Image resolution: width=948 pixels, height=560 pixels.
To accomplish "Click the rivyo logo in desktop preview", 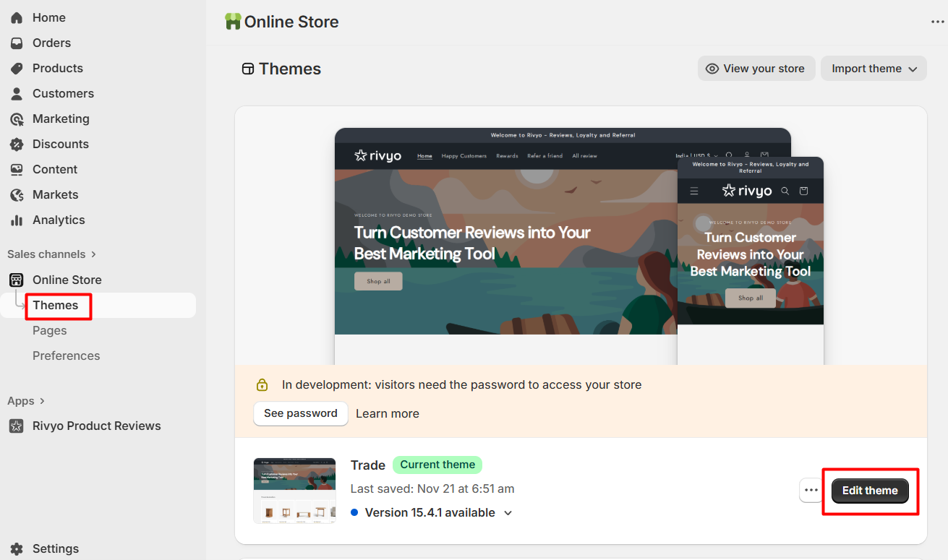I will tap(377, 155).
